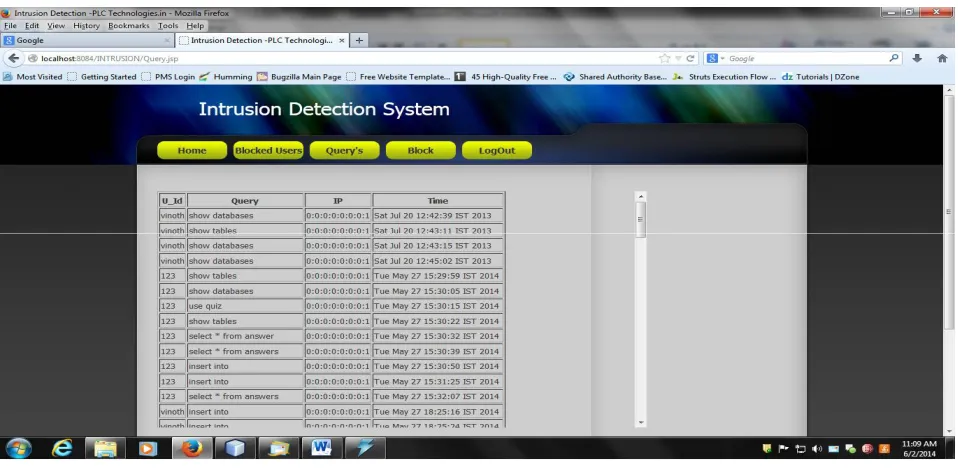Open the bookmark dropdown arrow beside the star
Viewport: 958px width, 476px height.
pos(678,59)
